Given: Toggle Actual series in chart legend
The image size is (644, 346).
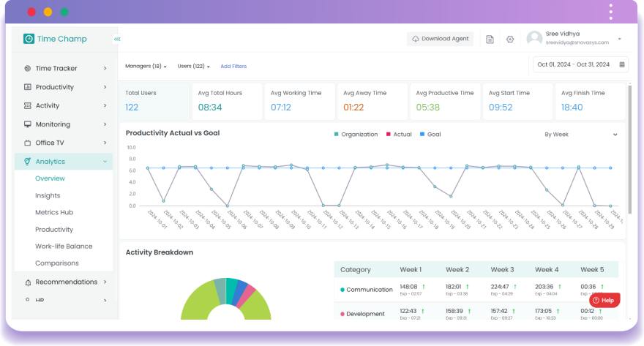Looking at the screenshot, I should tap(398, 135).
